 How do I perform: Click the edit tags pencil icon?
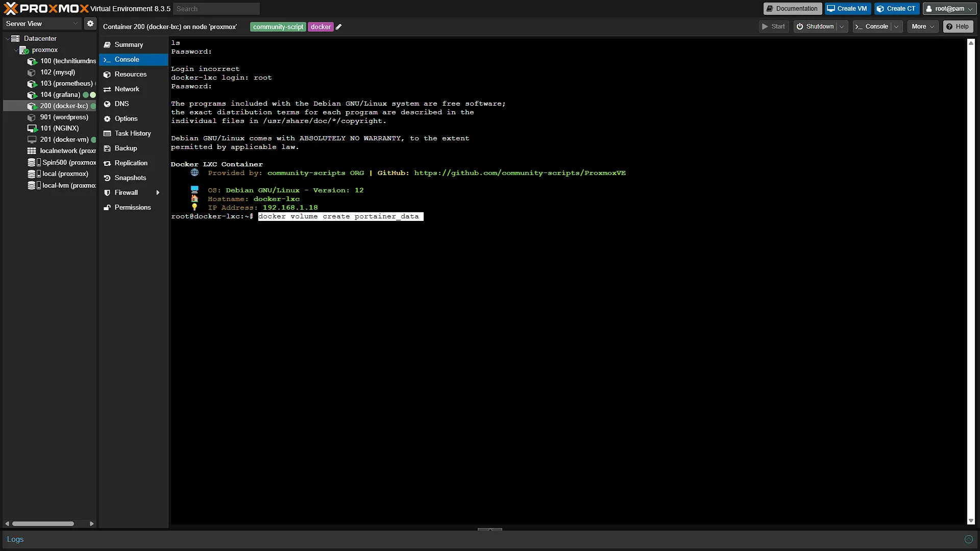[x=338, y=27]
